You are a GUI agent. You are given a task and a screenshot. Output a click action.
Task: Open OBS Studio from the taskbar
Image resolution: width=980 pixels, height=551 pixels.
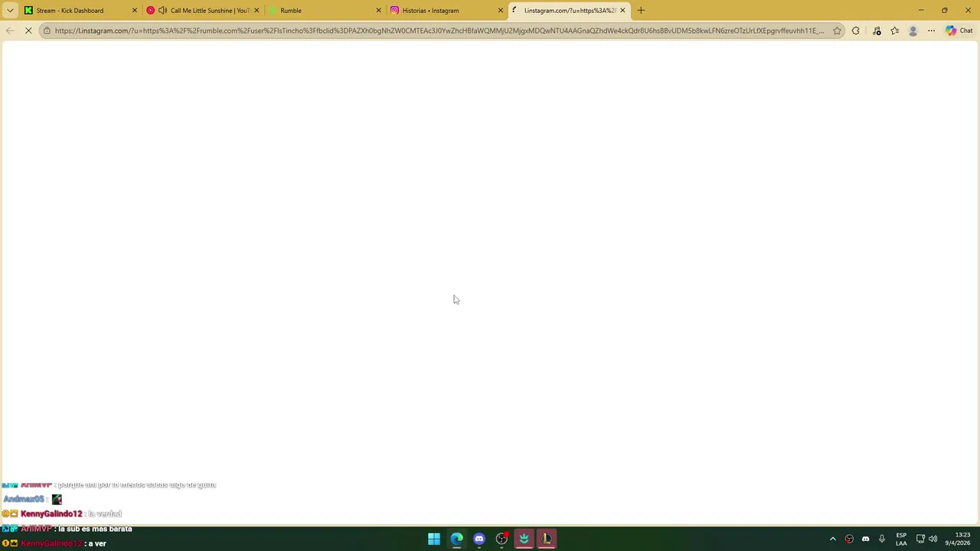[501, 539]
